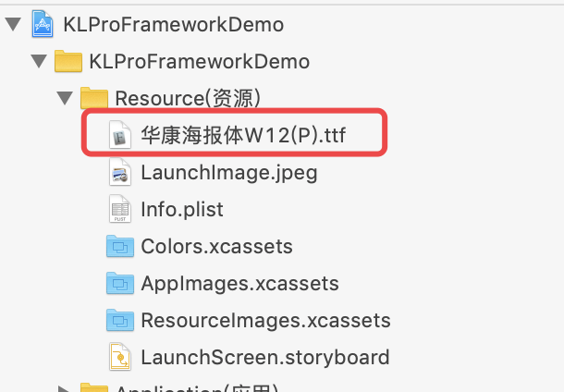Image resolution: width=564 pixels, height=392 pixels.
Task: Select the Info.plist file icon
Action: pos(120,209)
